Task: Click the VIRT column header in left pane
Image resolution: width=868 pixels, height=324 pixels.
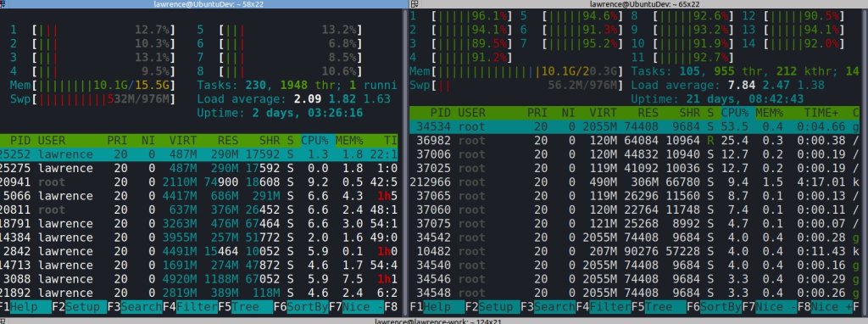Action: click(x=183, y=141)
